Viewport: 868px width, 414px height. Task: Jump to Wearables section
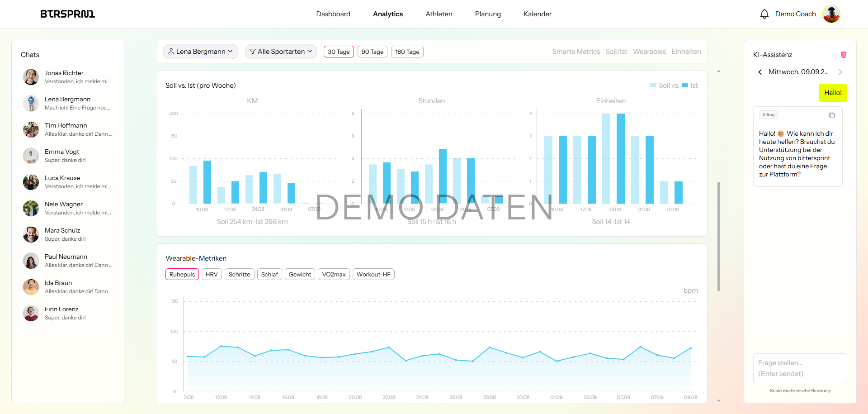click(x=649, y=52)
